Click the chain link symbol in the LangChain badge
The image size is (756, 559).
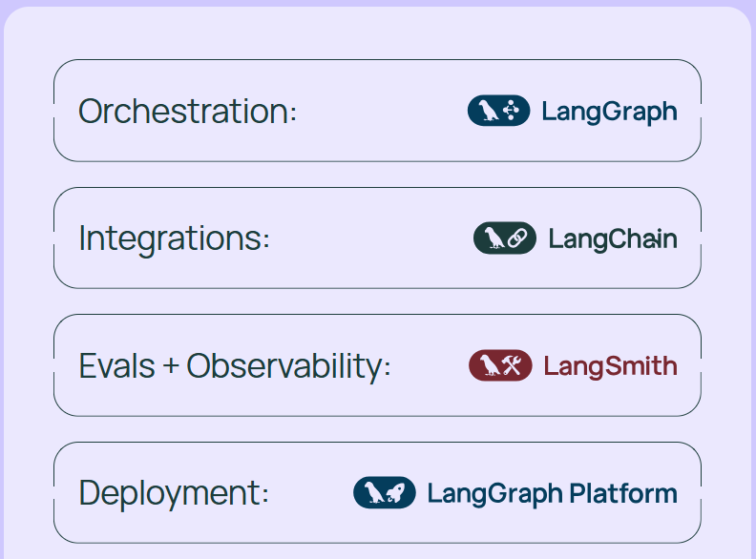(516, 238)
